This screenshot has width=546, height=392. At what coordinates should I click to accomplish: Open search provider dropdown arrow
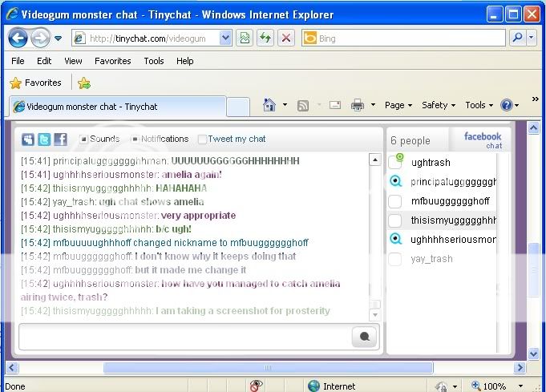coord(531,38)
